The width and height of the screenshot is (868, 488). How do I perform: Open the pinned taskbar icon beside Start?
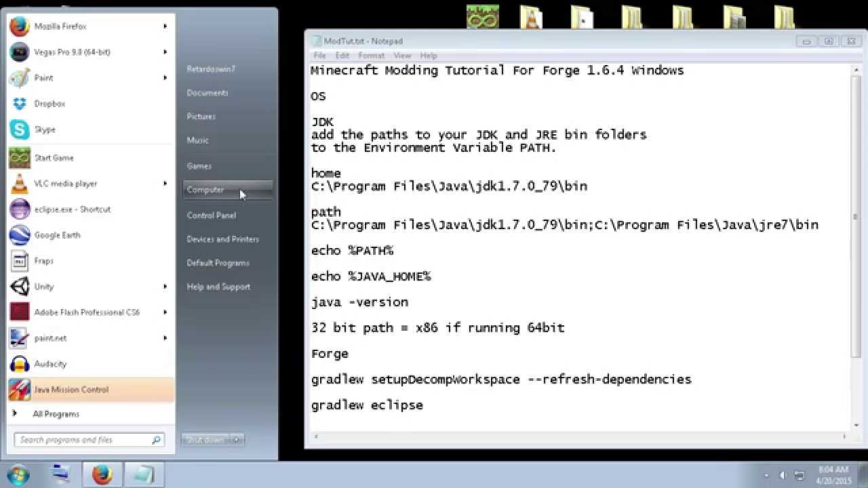point(61,474)
